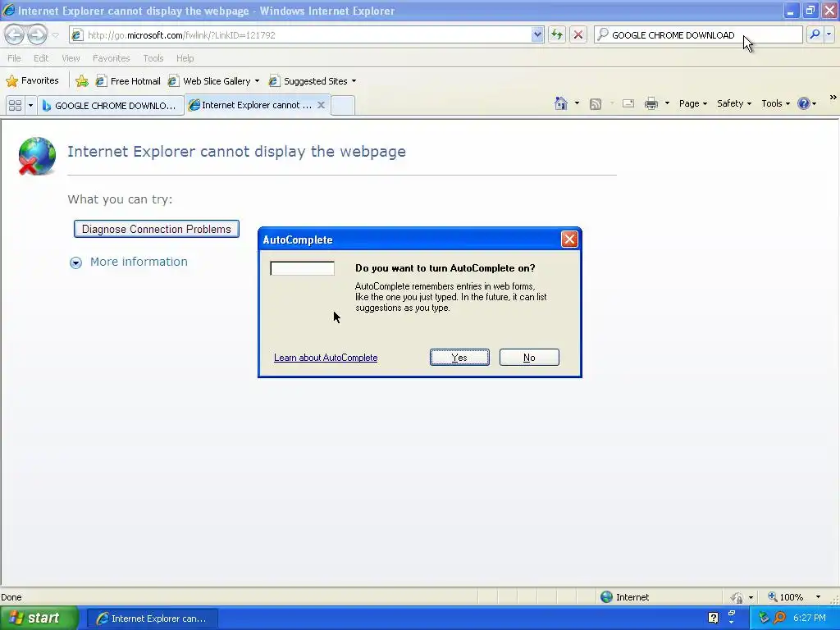
Task: Click the Help question mark icon
Action: point(804,103)
